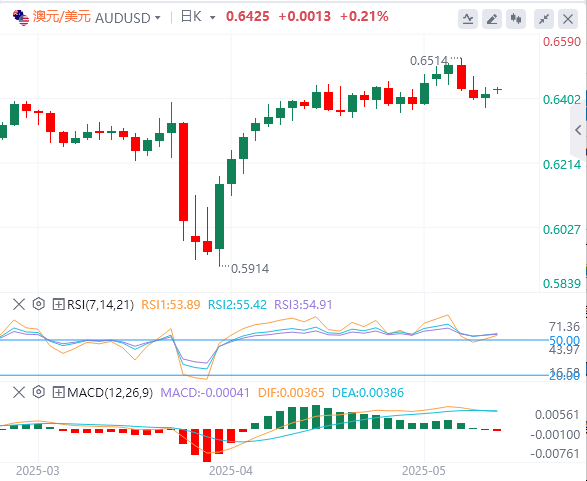Click the MACD:-0.00041 value
Screen dimensions: 587x481
pyautogui.click(x=205, y=393)
